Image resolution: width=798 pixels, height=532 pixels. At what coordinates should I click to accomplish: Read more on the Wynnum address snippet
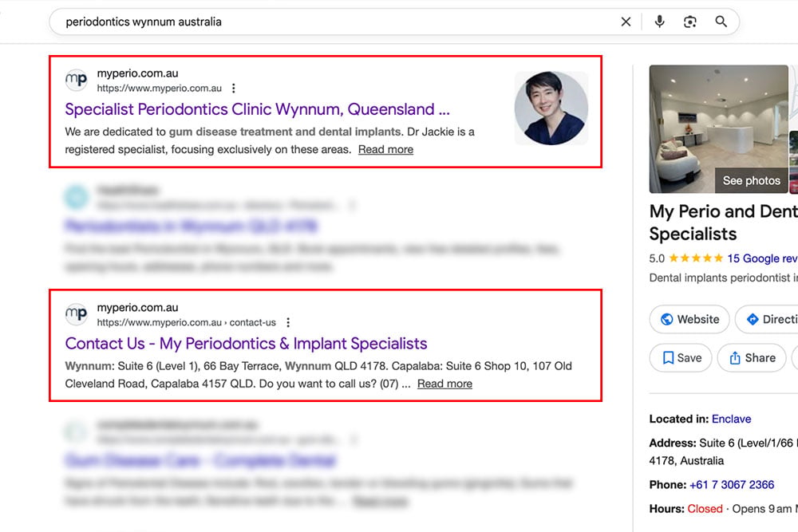pos(444,384)
